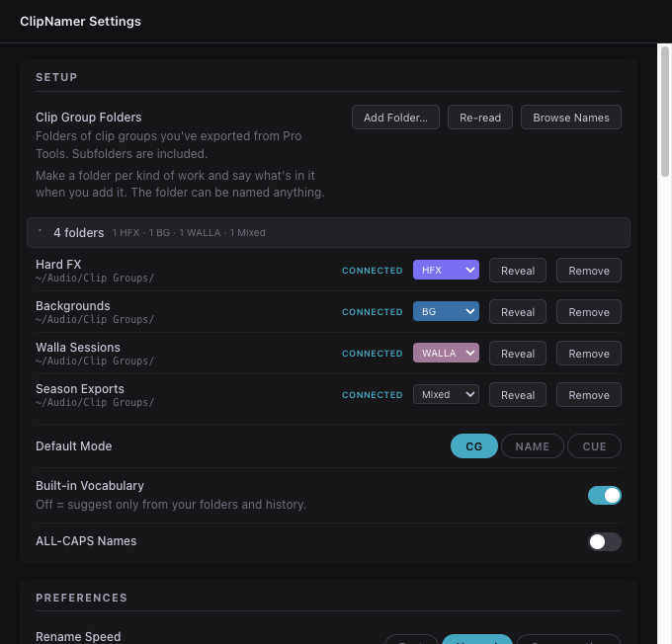The image size is (672, 644).
Task: Click the Rename Speed label
Action: [78, 637]
